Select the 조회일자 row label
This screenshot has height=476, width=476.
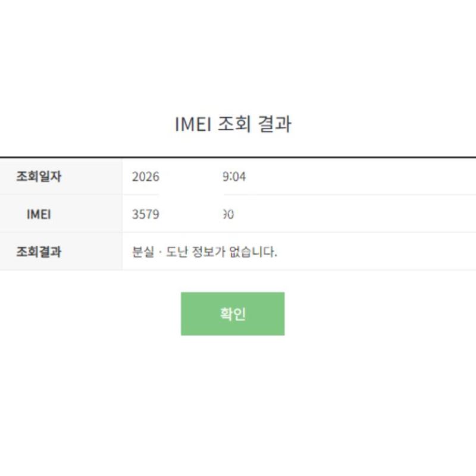point(39,176)
